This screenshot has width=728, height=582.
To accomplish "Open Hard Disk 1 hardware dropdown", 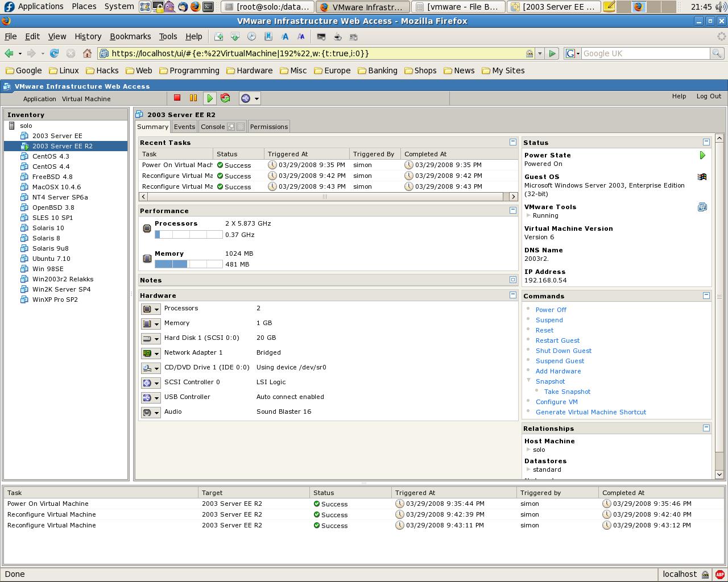I will click(151, 338).
